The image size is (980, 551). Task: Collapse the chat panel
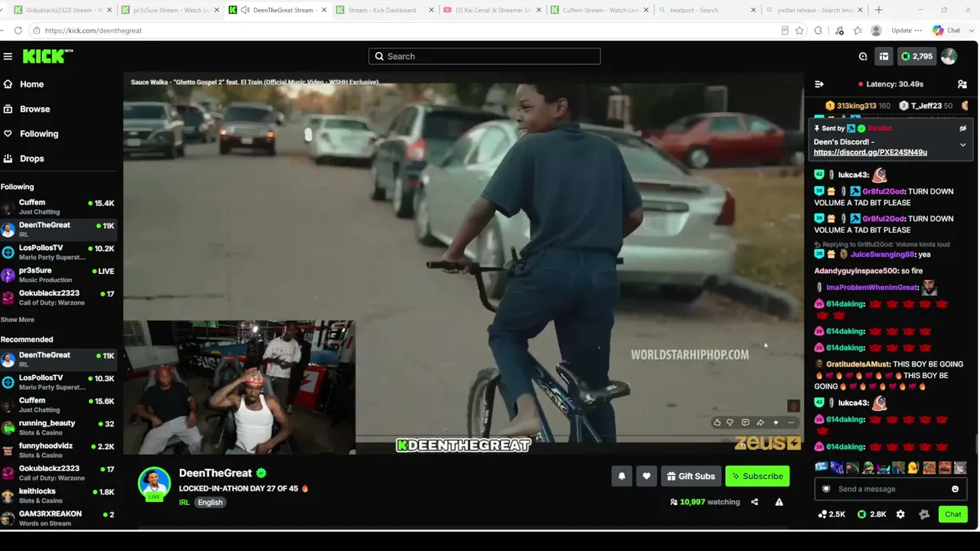(x=819, y=84)
